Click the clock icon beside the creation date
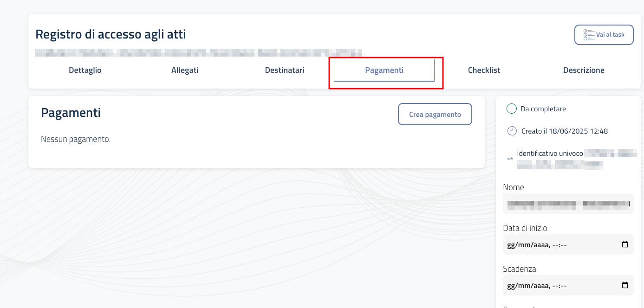Screen dimensions: 644x308 pos(511,131)
